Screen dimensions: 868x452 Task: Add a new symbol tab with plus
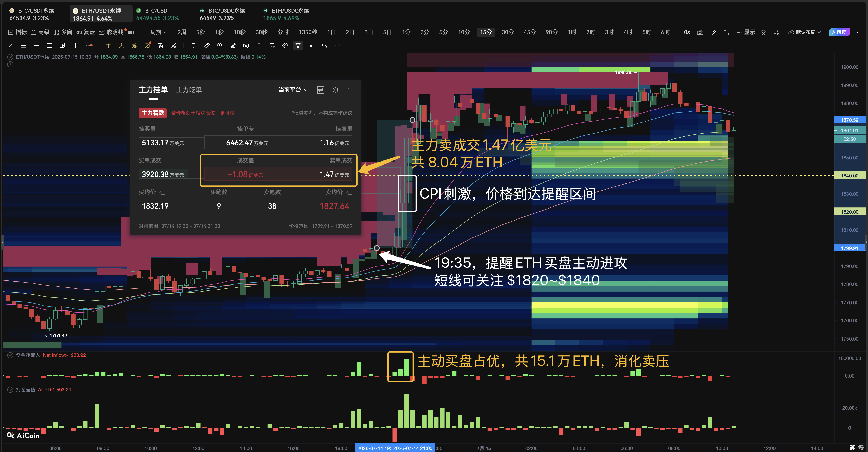pos(336,14)
